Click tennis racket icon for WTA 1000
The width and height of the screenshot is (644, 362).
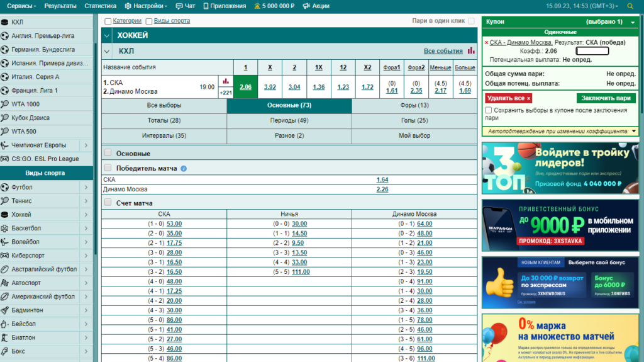(5, 104)
